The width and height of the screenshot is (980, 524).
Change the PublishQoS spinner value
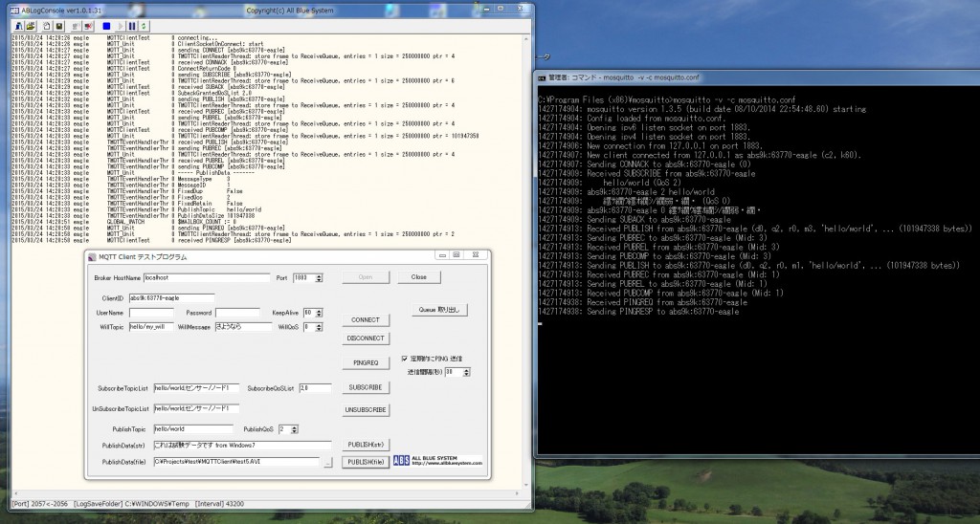(x=294, y=429)
